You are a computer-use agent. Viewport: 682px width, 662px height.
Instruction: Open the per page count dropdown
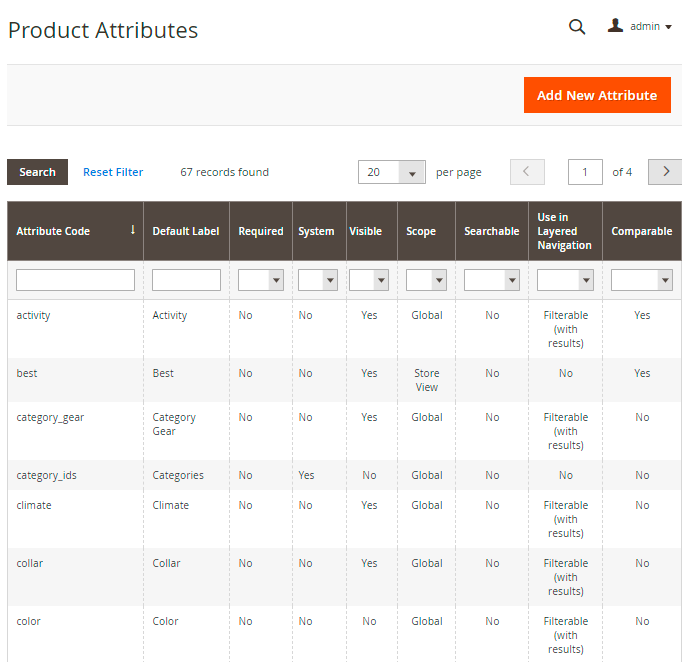point(391,172)
